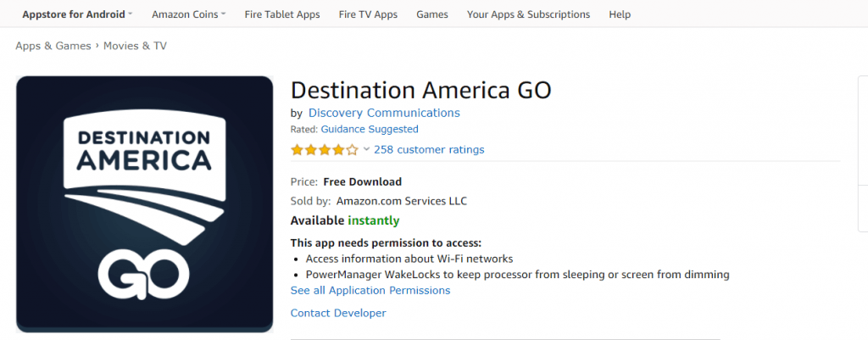The height and width of the screenshot is (340, 868).
Task: Open the Fire TV Apps section
Action: pyautogui.click(x=368, y=14)
